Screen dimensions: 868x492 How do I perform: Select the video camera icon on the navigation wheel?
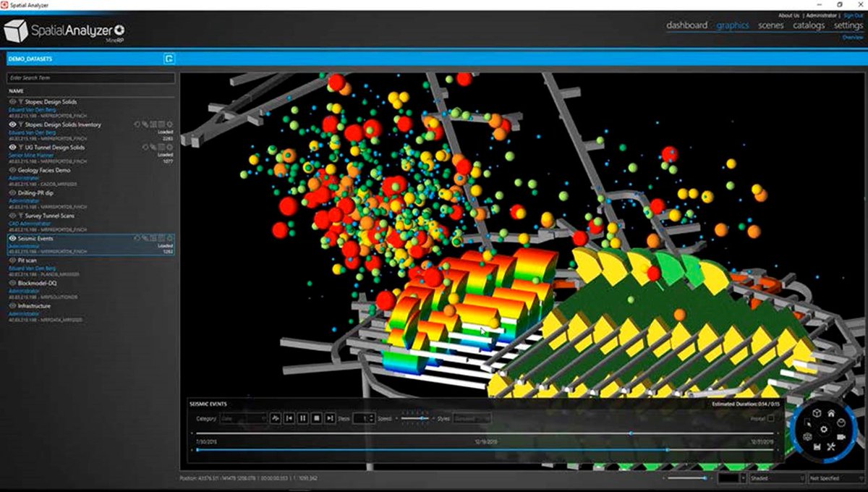[x=842, y=436]
